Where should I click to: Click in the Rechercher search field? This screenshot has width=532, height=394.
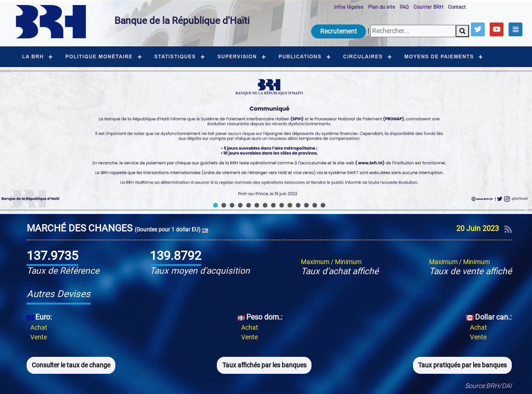pos(413,31)
